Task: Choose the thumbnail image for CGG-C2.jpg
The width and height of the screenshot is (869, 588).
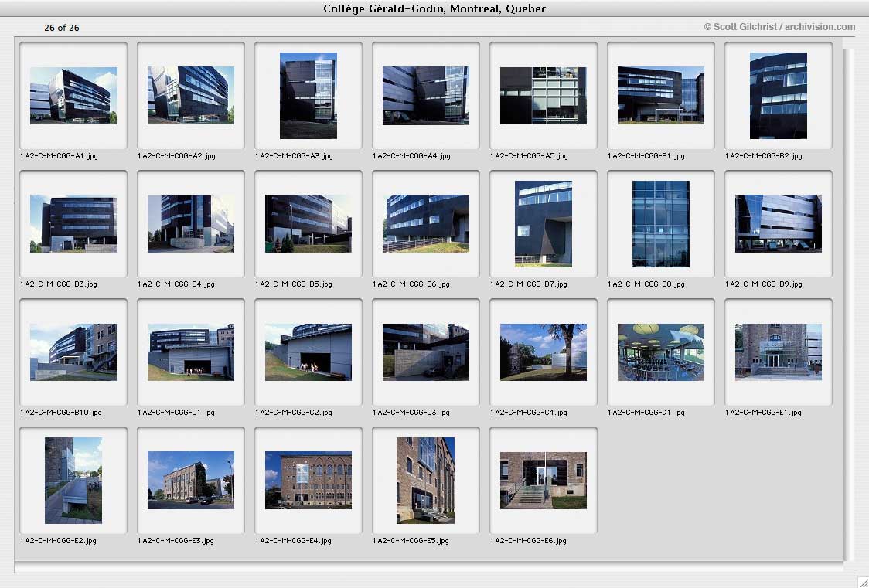Action: click(x=308, y=352)
